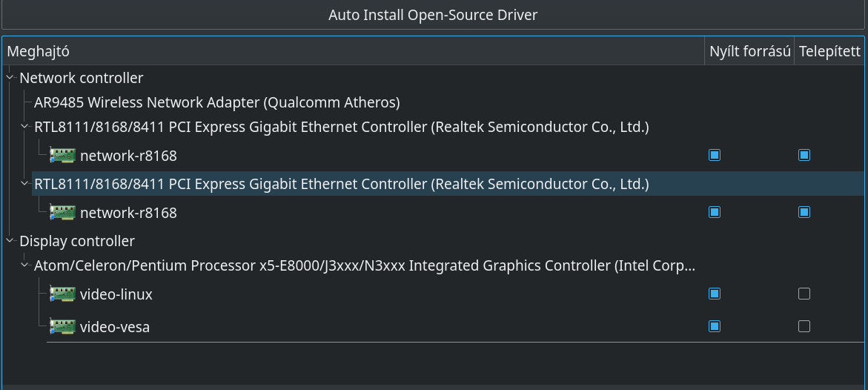868x390 pixels.
Task: Click the video-linux driver card icon
Action: click(62, 294)
